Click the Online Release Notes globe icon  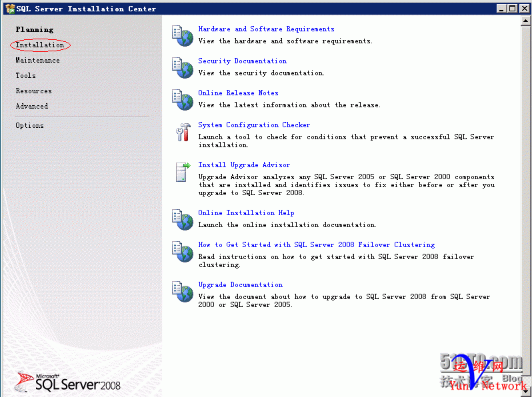click(x=183, y=99)
